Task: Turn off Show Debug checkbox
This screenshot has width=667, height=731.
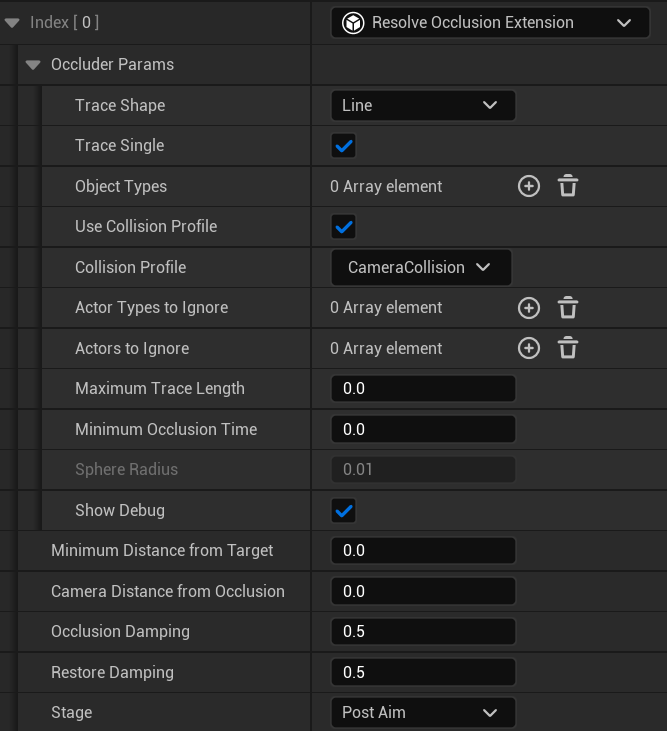Action: (344, 511)
